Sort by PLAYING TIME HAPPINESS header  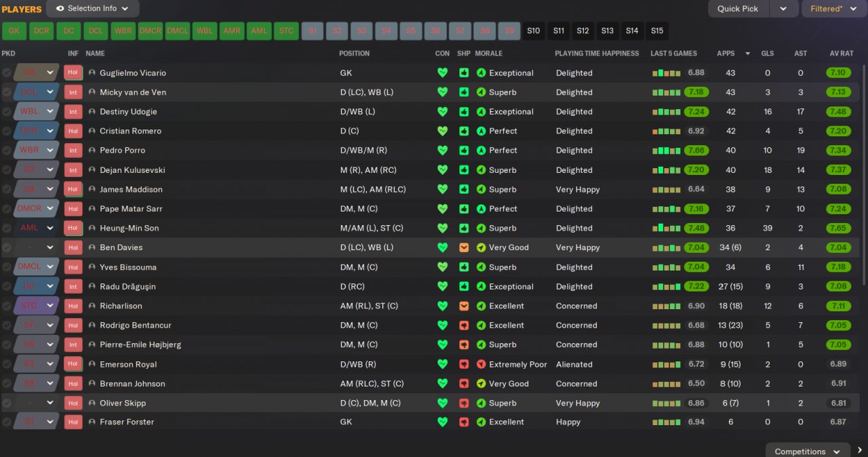point(597,54)
